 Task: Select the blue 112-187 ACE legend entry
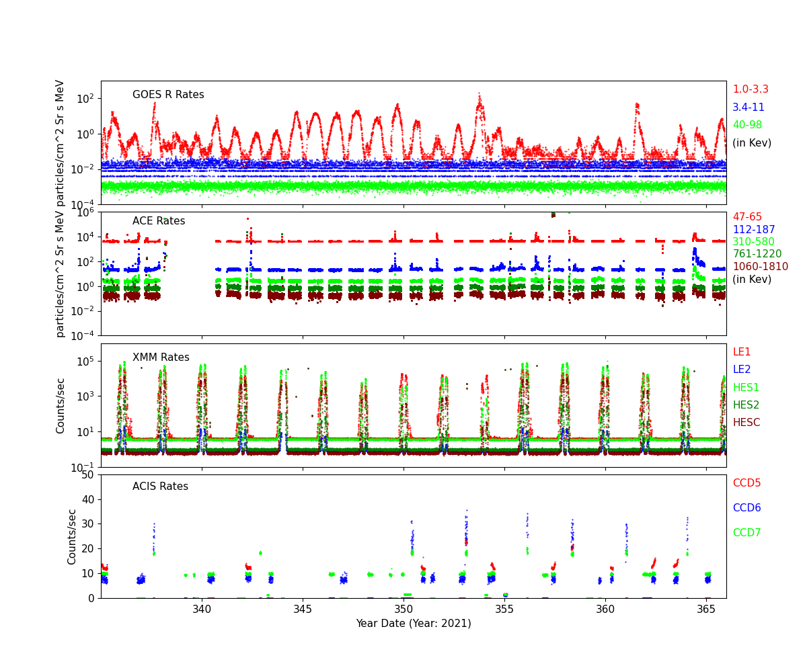click(x=753, y=230)
